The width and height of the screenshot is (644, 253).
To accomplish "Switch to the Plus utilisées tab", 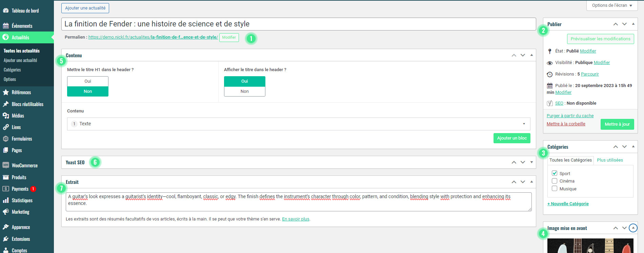I will point(610,160).
